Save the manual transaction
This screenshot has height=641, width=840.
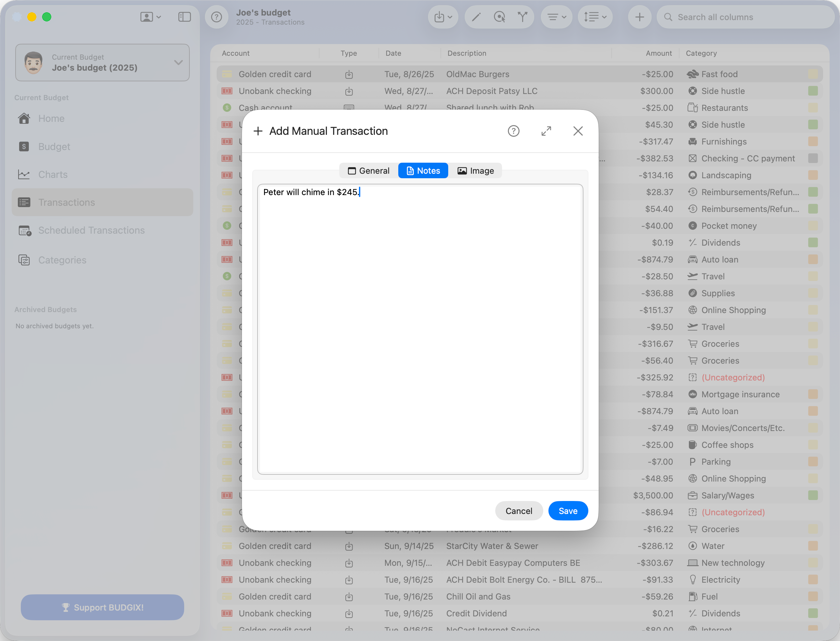tap(568, 510)
